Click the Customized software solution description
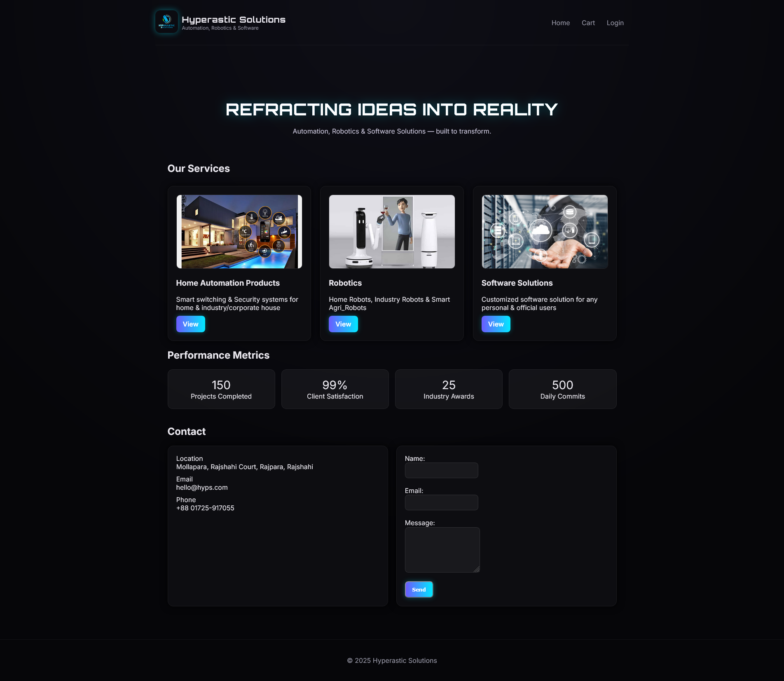This screenshot has width=784, height=681. (x=539, y=303)
